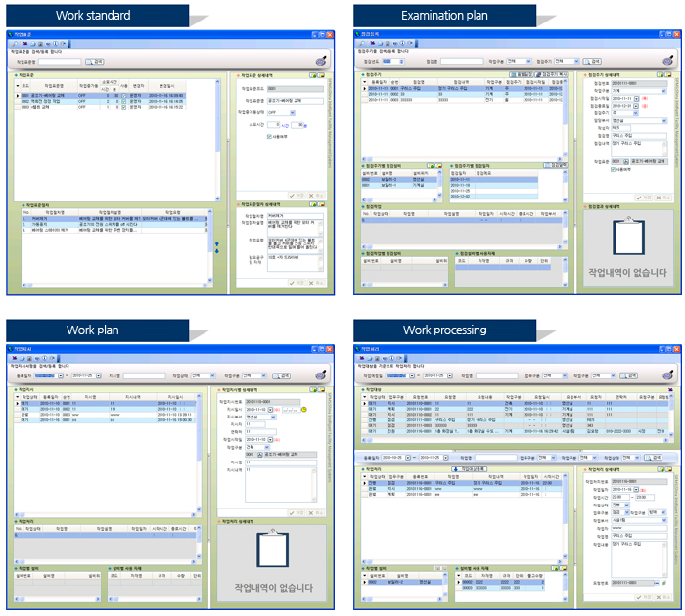This screenshot has width=685, height=616.
Task: Click the paint palette icon in Work plan
Action: pyautogui.click(x=320, y=373)
